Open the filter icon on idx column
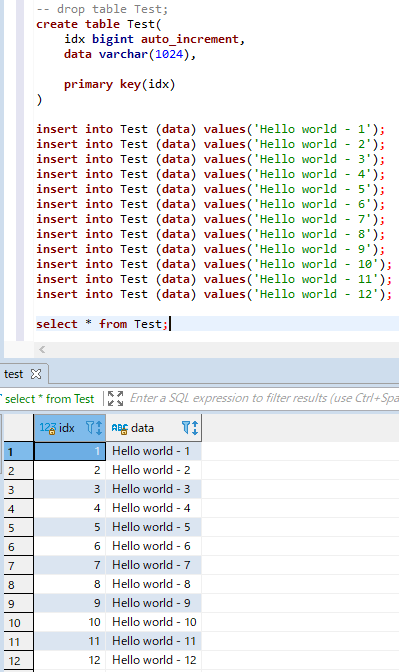399x672 pixels. click(90, 427)
